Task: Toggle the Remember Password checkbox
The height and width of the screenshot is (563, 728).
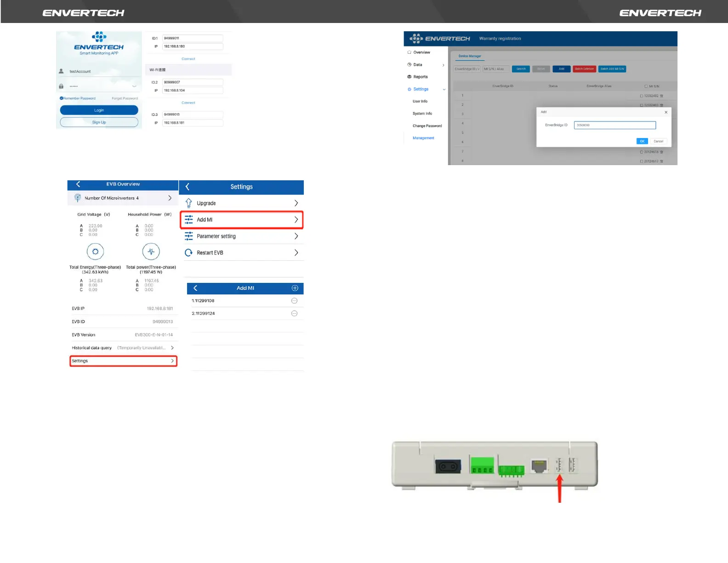Action: (x=62, y=98)
